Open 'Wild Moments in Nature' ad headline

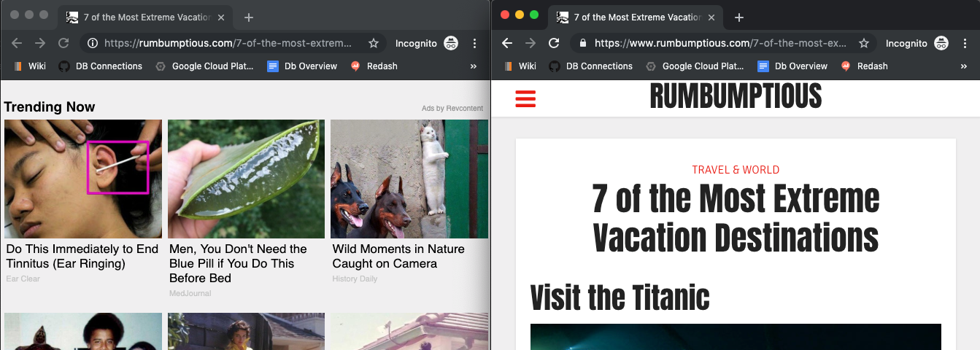coord(398,256)
